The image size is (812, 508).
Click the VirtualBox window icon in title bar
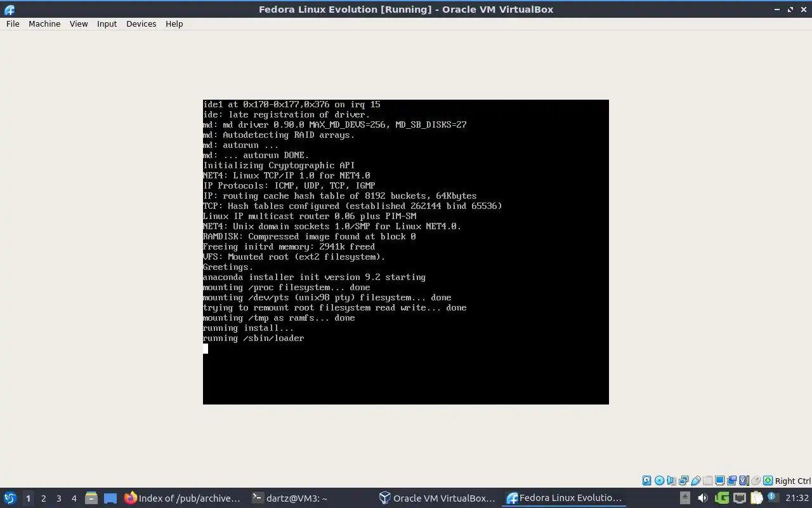9,10
